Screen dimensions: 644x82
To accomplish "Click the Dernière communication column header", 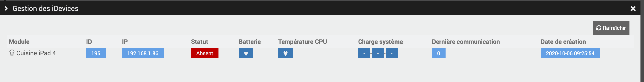I will tap(466, 42).
